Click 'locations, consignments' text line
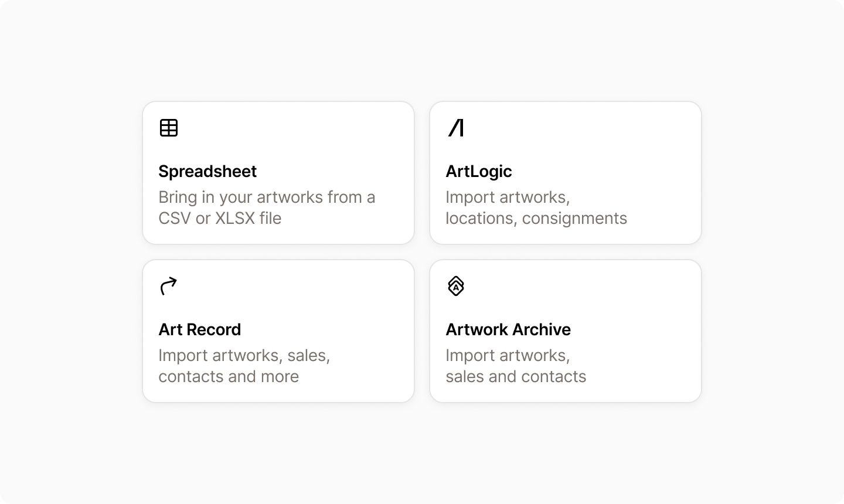This screenshot has width=844, height=504. (536, 218)
